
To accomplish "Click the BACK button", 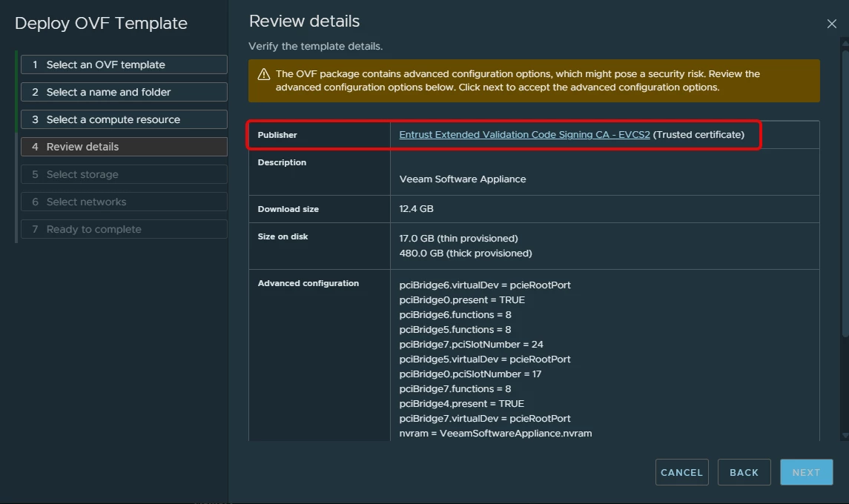I will click(744, 473).
